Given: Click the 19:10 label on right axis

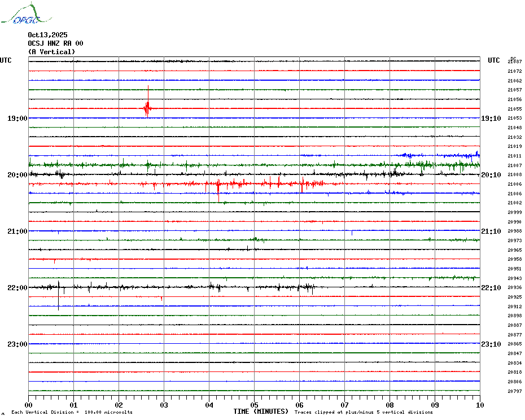Looking at the screenshot, I should click(x=491, y=119).
